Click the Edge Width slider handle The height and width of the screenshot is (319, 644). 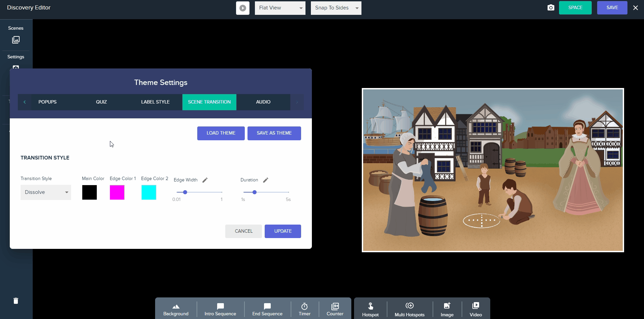(185, 192)
